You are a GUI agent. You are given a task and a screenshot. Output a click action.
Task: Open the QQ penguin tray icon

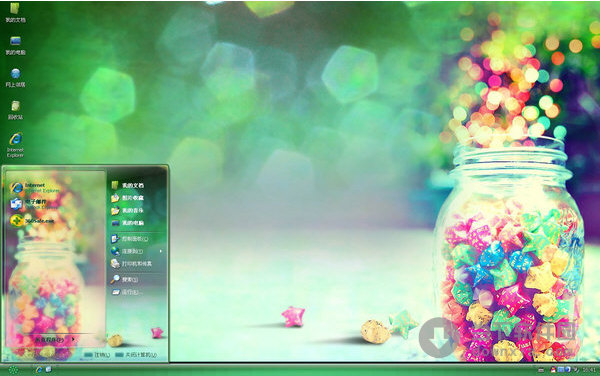point(553,369)
